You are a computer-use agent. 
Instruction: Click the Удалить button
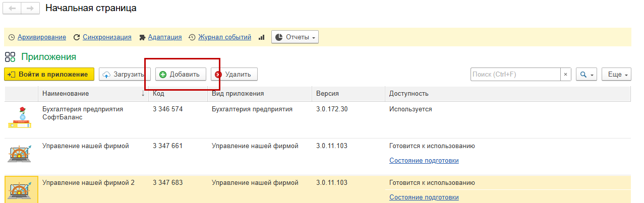click(234, 74)
